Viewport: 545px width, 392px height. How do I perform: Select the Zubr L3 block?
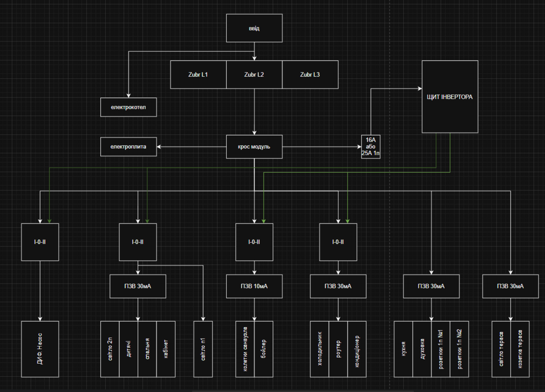310,75
